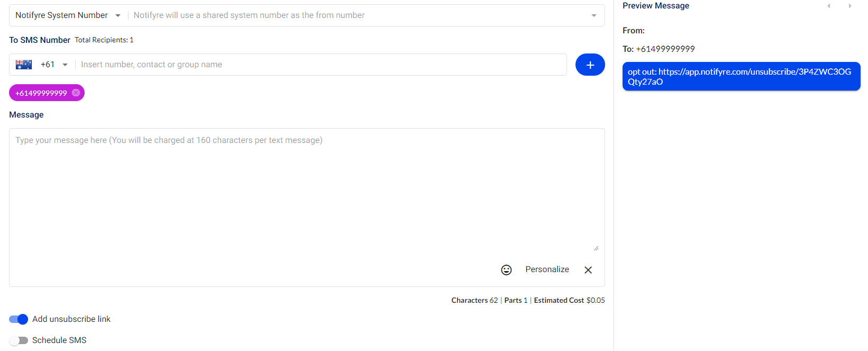
Task: Click the X icon beside Personalize
Action: pos(588,270)
